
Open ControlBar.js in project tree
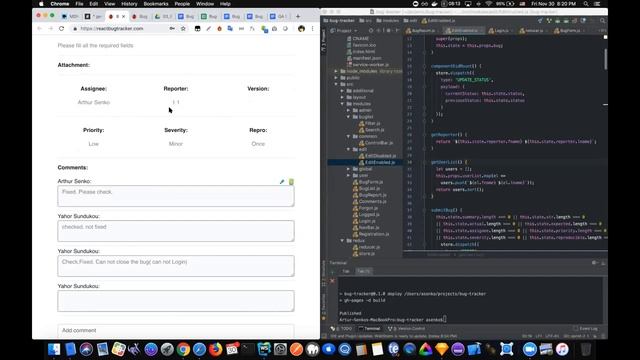pos(376,143)
